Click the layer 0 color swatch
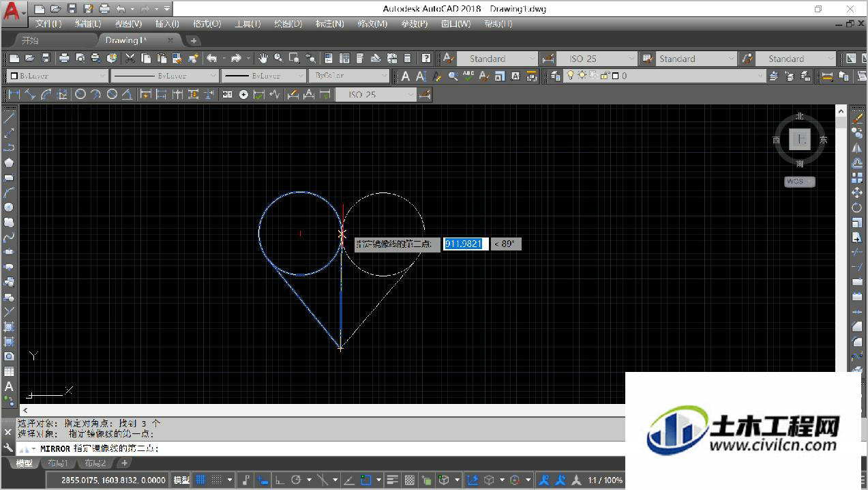The width and height of the screenshot is (868, 490). [614, 76]
